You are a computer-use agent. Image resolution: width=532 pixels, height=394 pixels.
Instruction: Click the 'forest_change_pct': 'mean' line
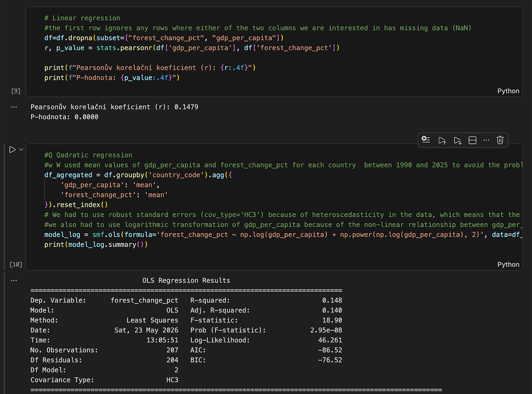point(114,195)
